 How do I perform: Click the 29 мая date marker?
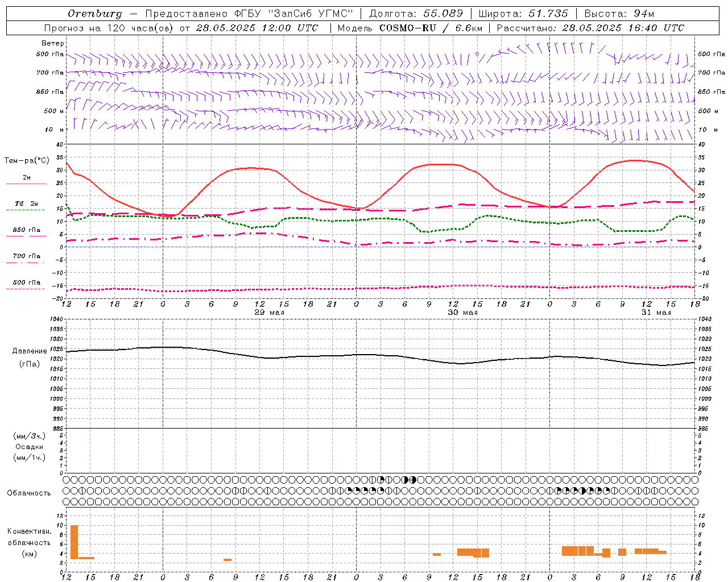point(270,313)
